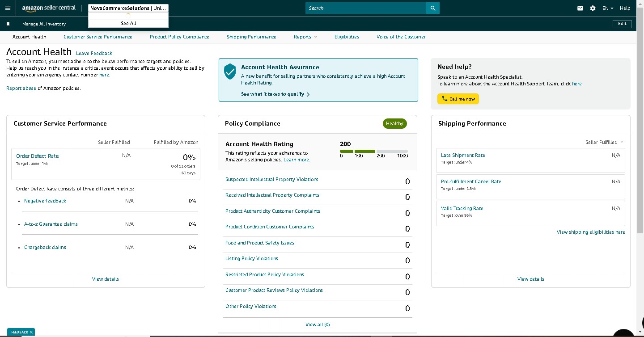Open Restricted Product Policy Violations
The height and width of the screenshot is (337, 644).
[x=265, y=274]
